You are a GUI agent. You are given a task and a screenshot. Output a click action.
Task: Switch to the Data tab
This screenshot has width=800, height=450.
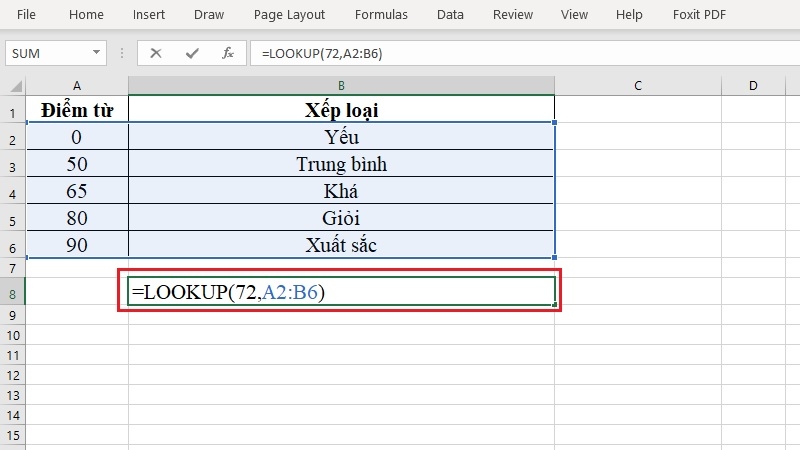[x=450, y=15]
